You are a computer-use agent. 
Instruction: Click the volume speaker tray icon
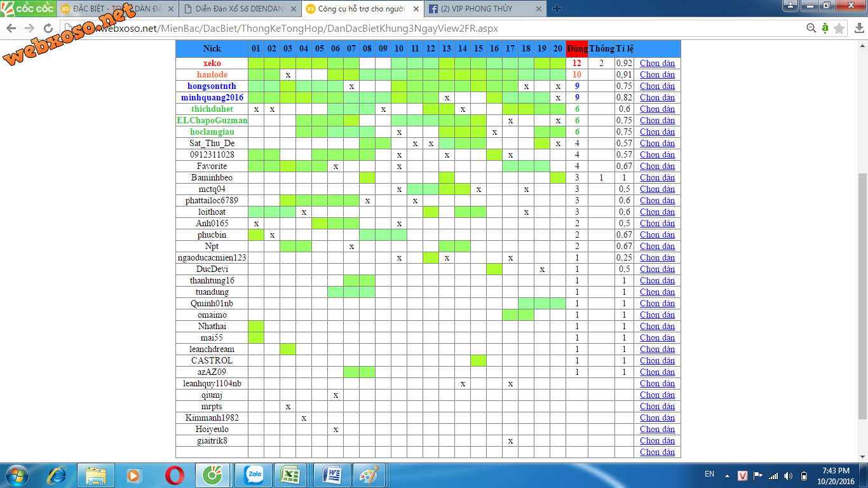coord(789,475)
